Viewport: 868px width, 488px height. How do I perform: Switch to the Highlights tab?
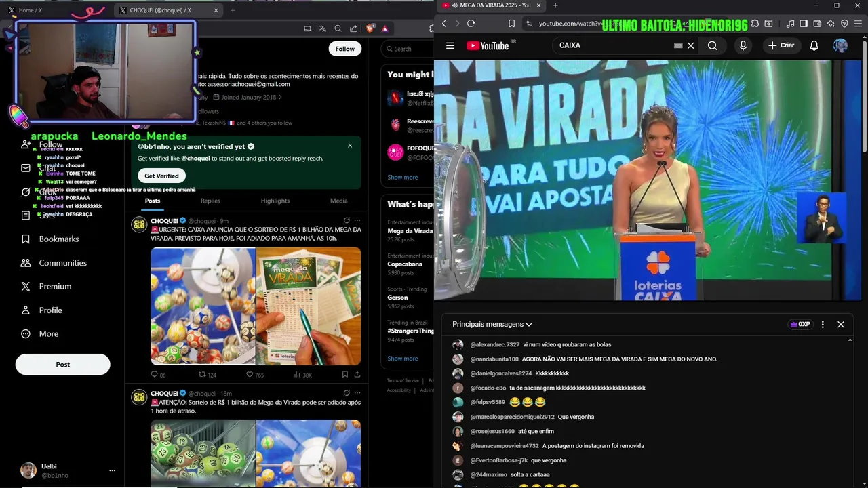click(275, 201)
